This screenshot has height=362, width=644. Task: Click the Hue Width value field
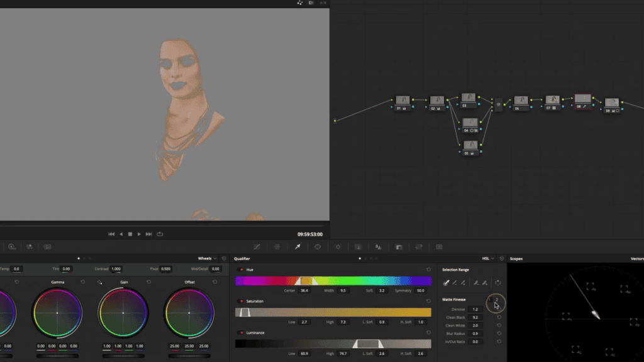point(343,290)
